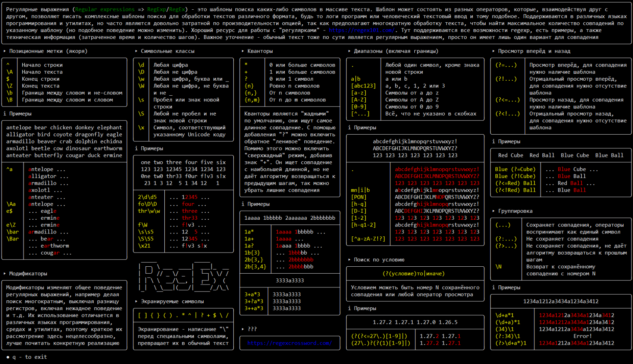Click the '1b{3}' quantifier example
Viewport: 633px width, 364px height.
point(252,253)
